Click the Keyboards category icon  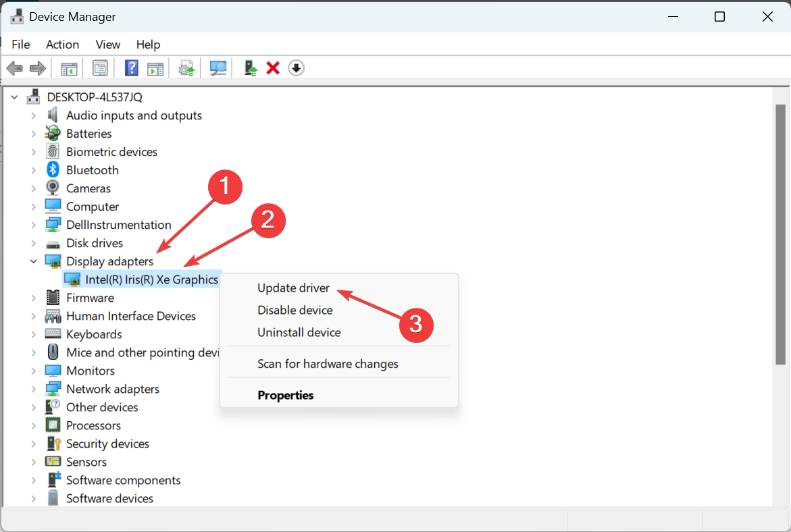point(53,334)
